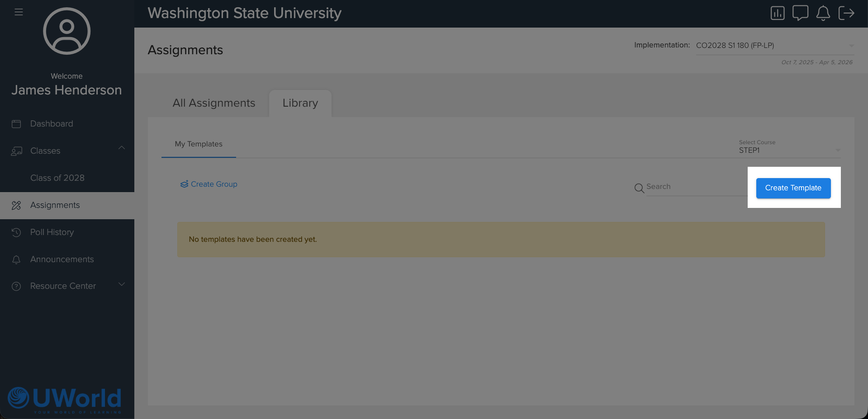
Task: Click the logout icon
Action: coord(846,13)
